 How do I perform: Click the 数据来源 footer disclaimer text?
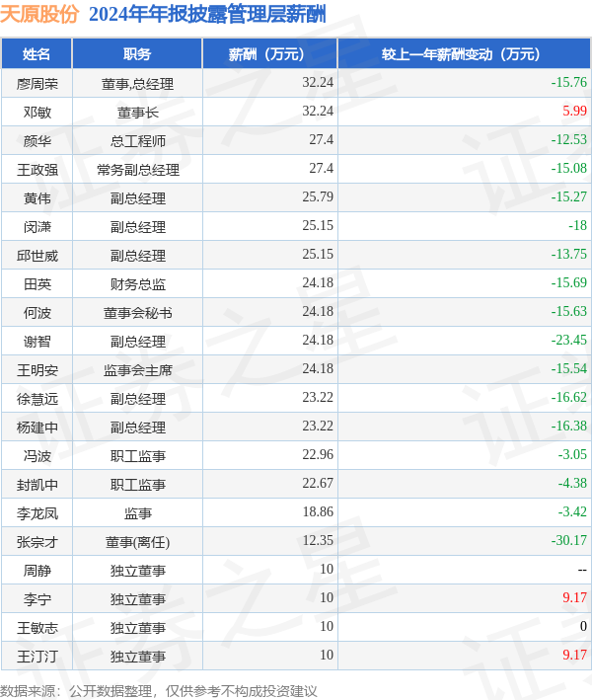[159, 691]
